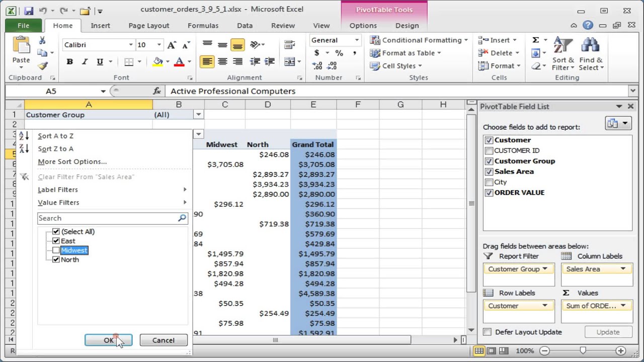This screenshot has width=644, height=362.
Task: Click the fx Insert Function icon
Action: coord(157,91)
